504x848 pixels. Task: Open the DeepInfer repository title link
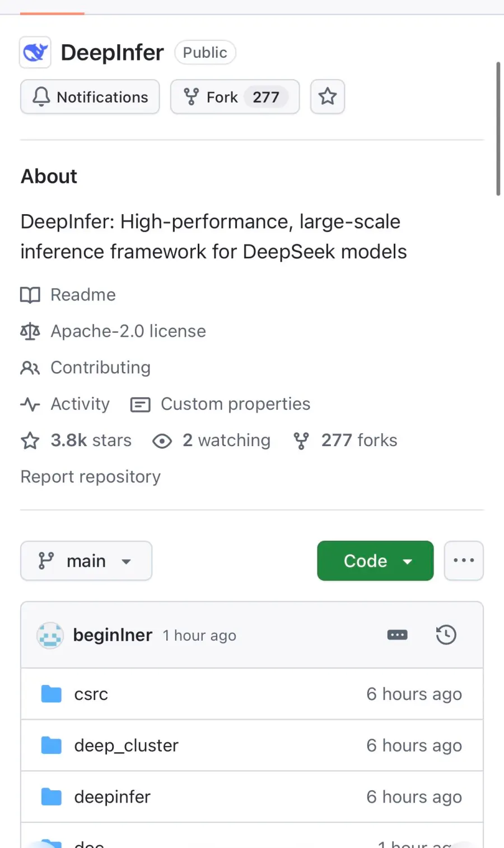(x=112, y=53)
